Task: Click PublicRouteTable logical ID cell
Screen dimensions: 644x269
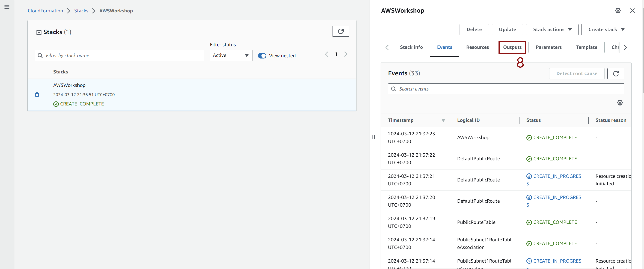Action: pyautogui.click(x=476, y=222)
